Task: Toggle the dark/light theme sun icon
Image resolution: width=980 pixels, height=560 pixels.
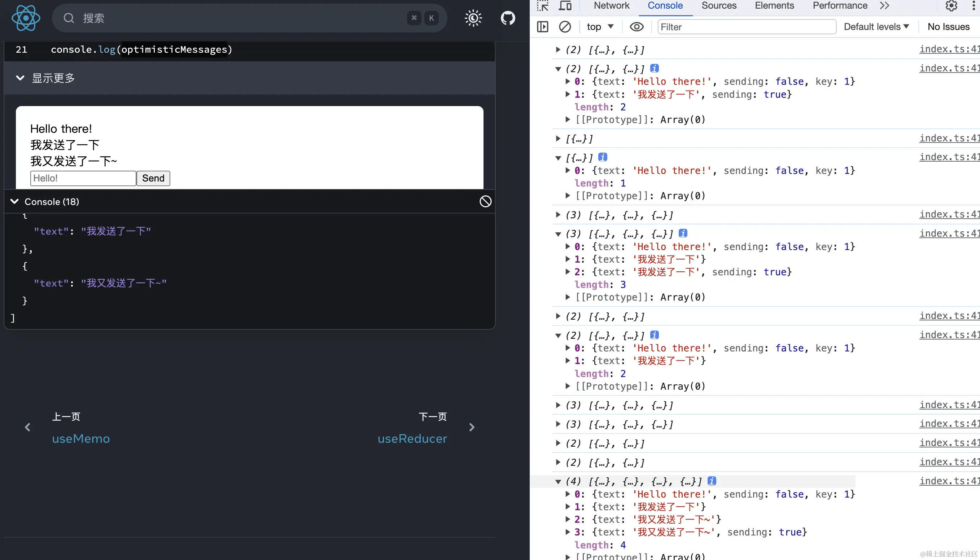Action: pyautogui.click(x=473, y=18)
